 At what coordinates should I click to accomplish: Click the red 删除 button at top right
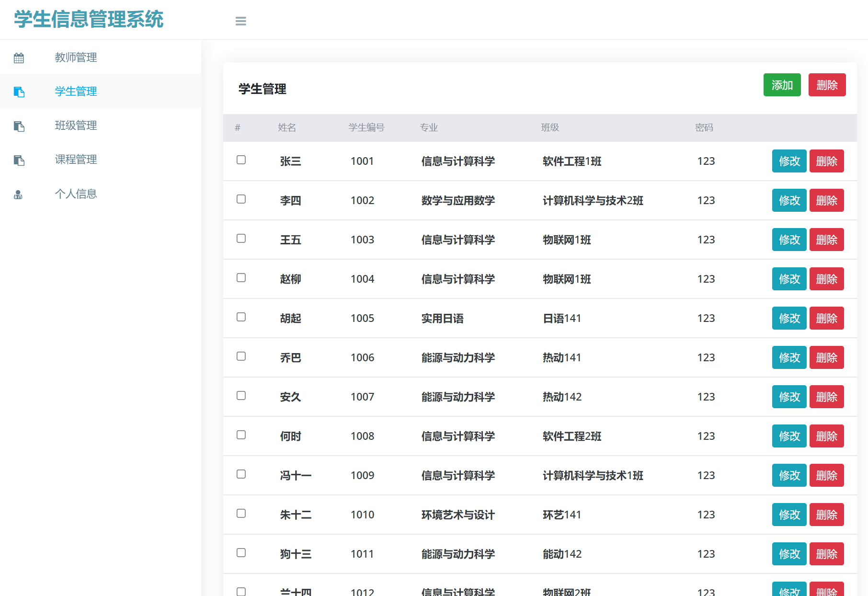tap(827, 84)
